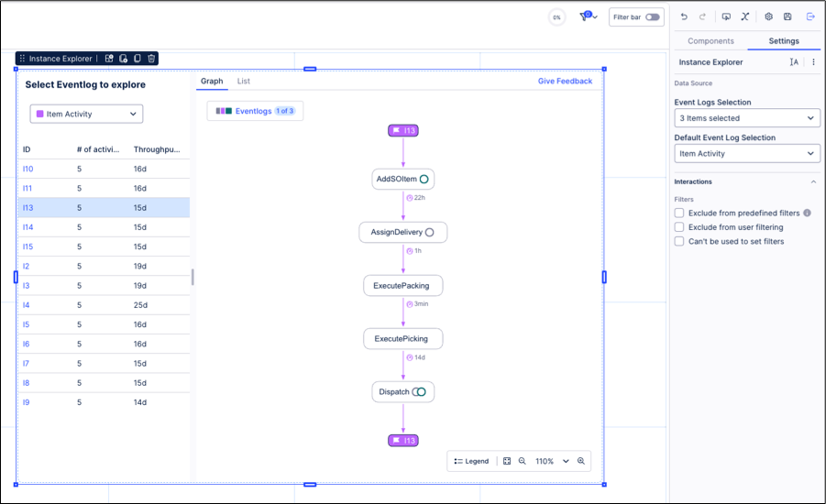Select the Graph tab

click(x=212, y=82)
